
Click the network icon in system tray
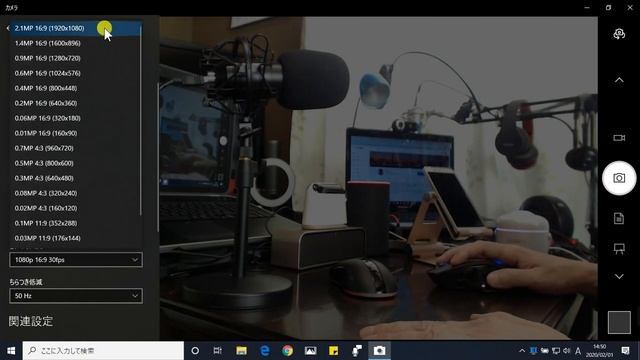tap(556, 351)
